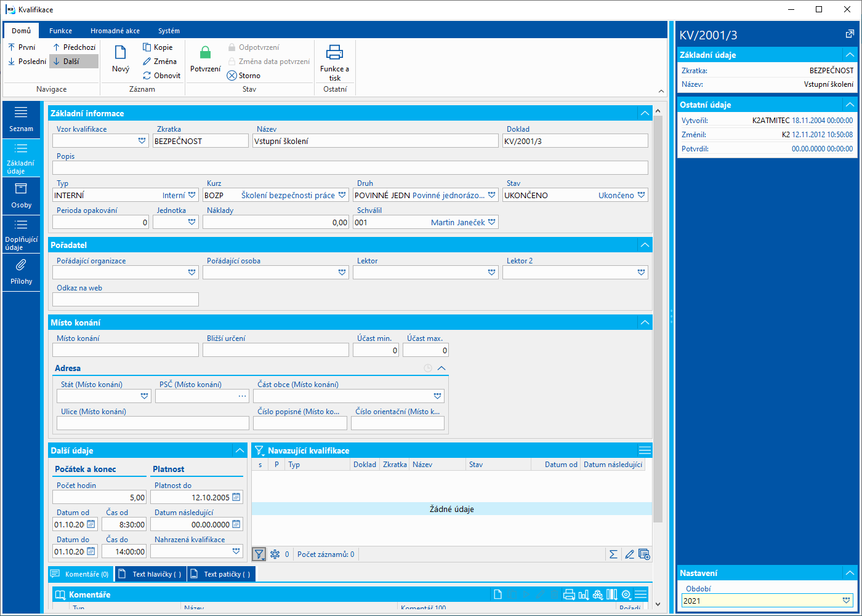The height and width of the screenshot is (616, 862).
Task: Click into the Popis text field
Action: 350,168
